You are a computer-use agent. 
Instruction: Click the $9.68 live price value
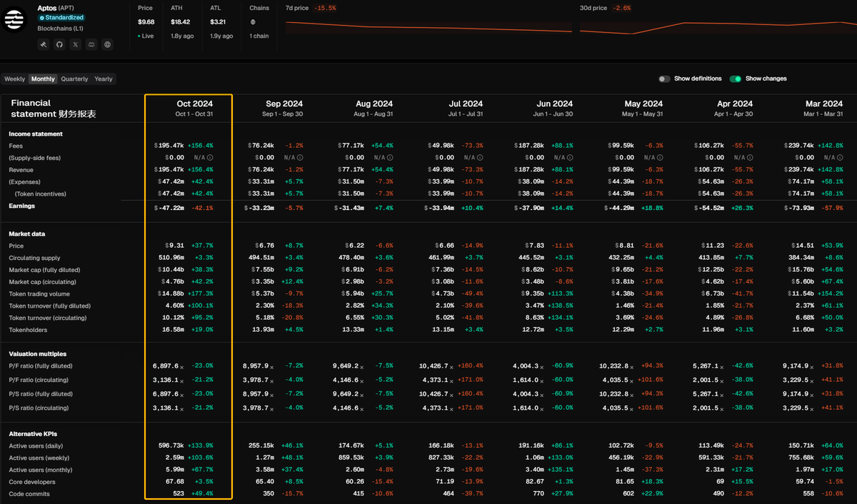coord(146,21)
